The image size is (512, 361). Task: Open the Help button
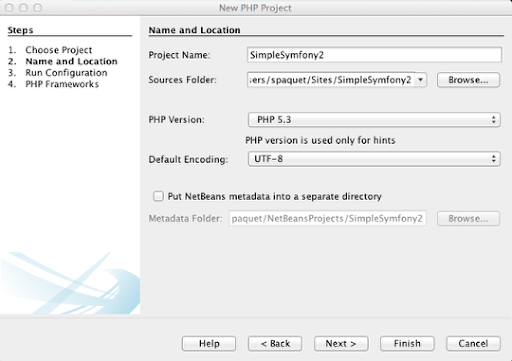(x=209, y=343)
